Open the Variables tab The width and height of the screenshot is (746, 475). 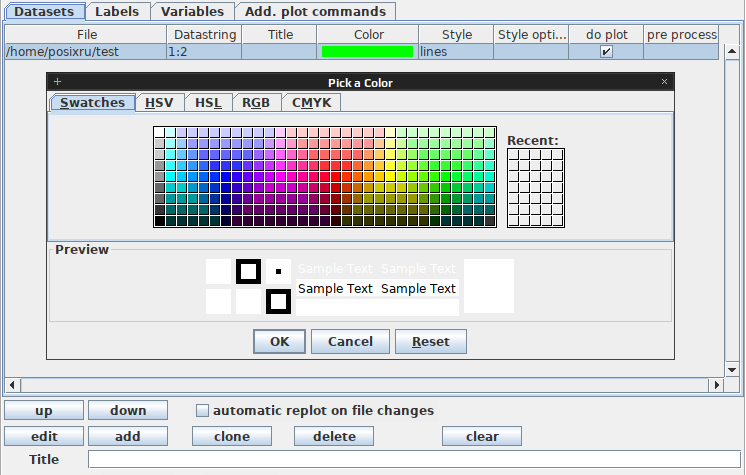coord(192,11)
